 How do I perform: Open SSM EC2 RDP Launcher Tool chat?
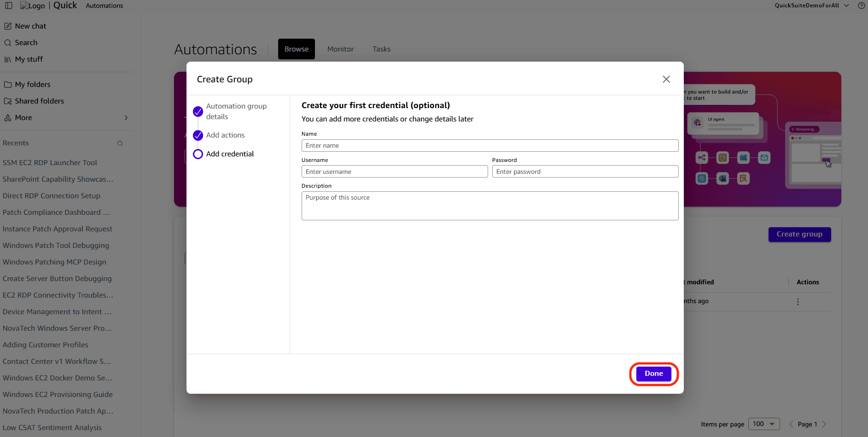[x=50, y=163]
